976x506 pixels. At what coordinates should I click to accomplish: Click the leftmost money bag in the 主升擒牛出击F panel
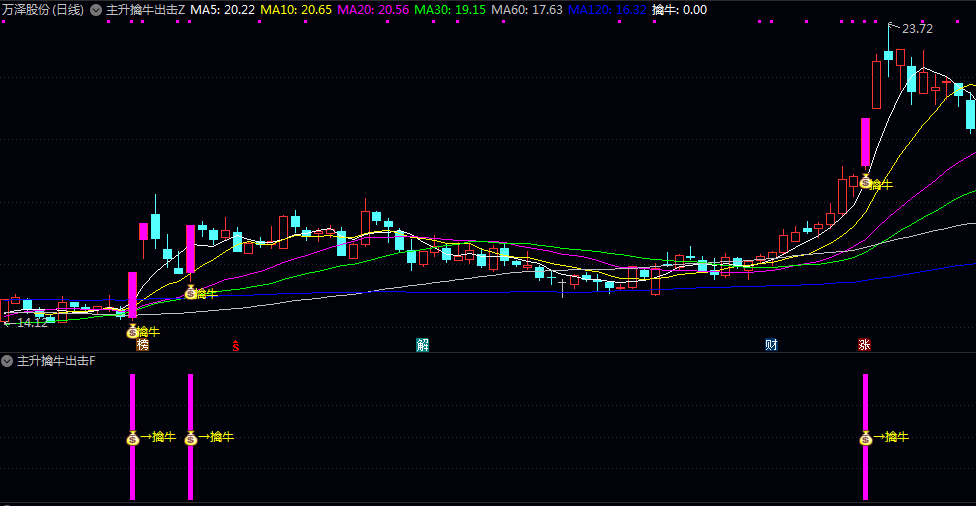(x=133, y=438)
